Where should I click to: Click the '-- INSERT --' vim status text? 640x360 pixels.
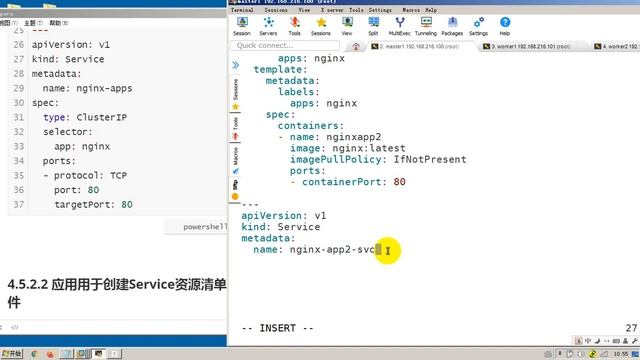click(x=278, y=328)
